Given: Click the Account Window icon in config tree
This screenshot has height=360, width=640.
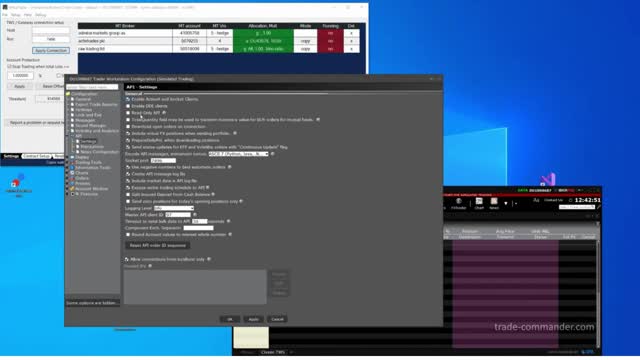Looking at the screenshot, I should click(x=72, y=189).
